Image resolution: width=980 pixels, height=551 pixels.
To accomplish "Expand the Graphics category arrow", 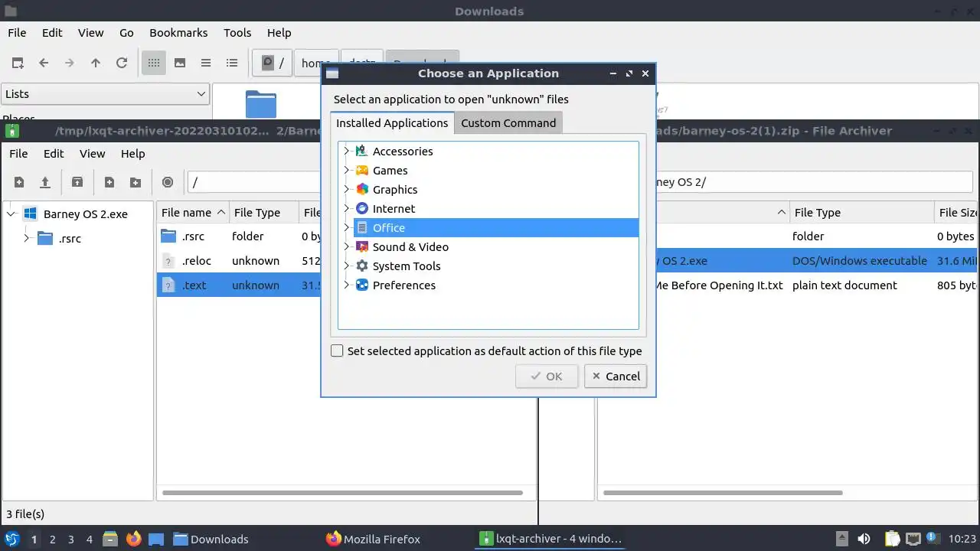I will click(346, 189).
